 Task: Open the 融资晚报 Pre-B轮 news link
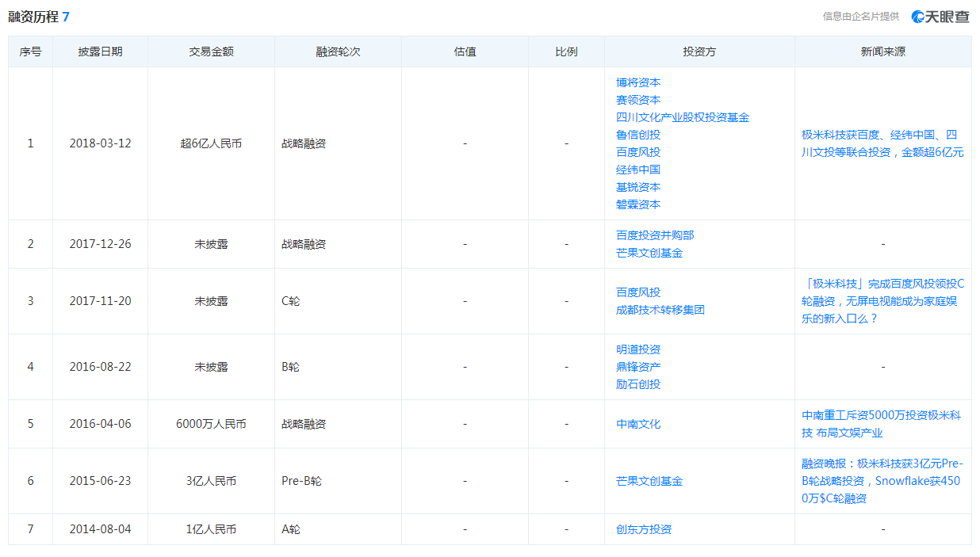click(882, 481)
